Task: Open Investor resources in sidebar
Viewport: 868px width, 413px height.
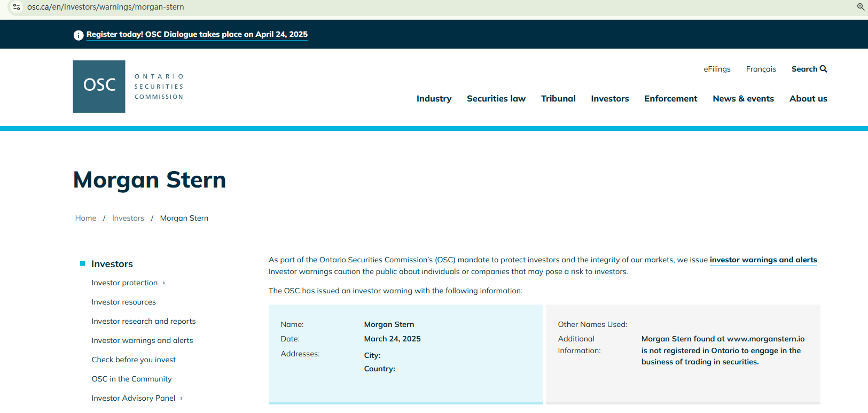Action: click(x=124, y=302)
